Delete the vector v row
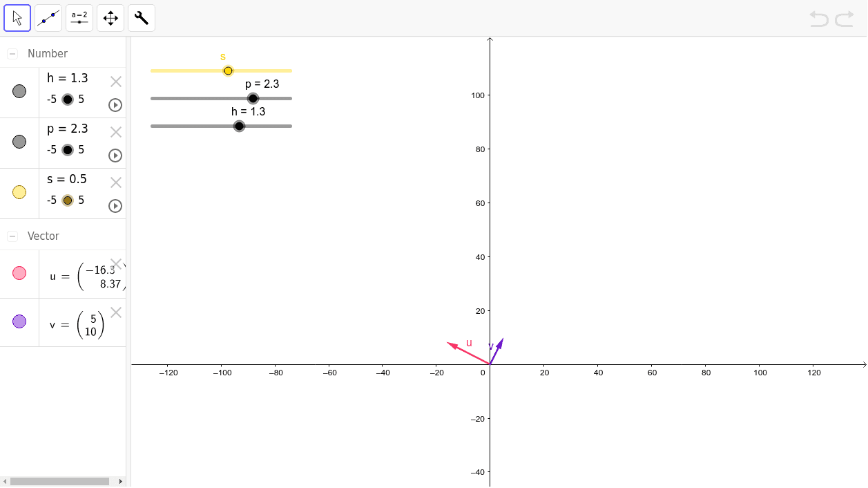This screenshot has height=488, width=868. [x=116, y=312]
